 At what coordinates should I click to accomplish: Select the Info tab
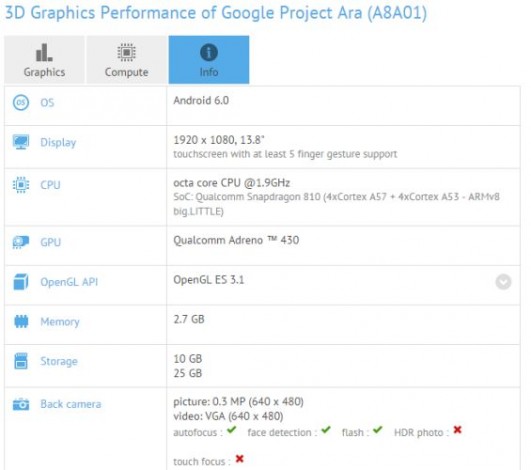click(209, 60)
